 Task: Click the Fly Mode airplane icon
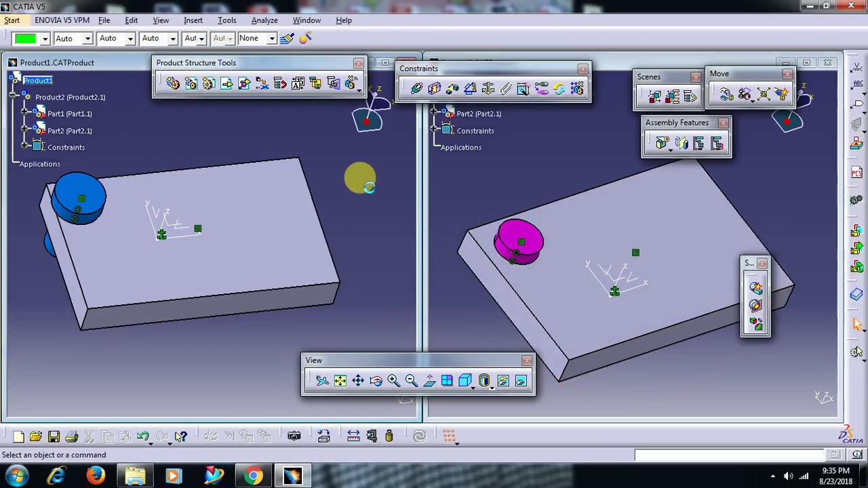point(322,381)
